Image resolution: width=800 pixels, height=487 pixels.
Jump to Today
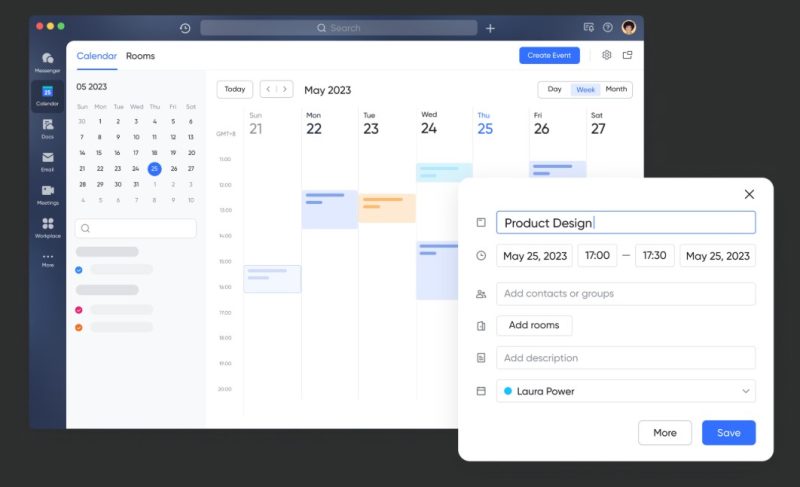235,89
